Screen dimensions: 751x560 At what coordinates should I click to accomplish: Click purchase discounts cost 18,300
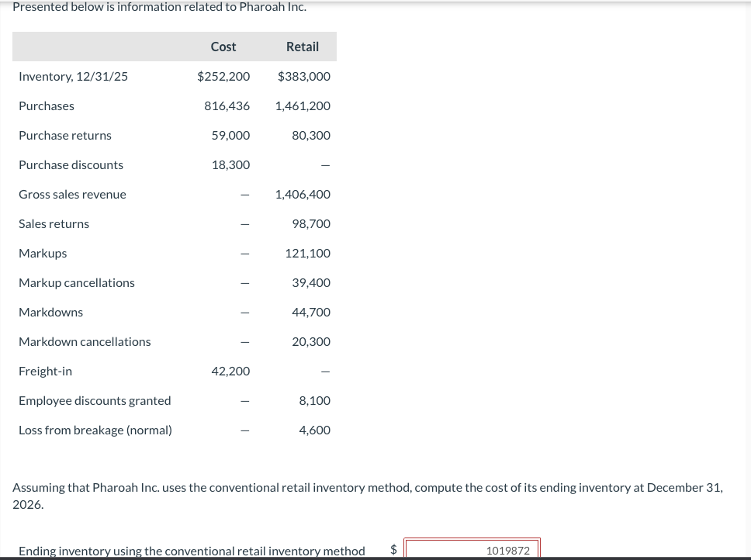pos(231,165)
